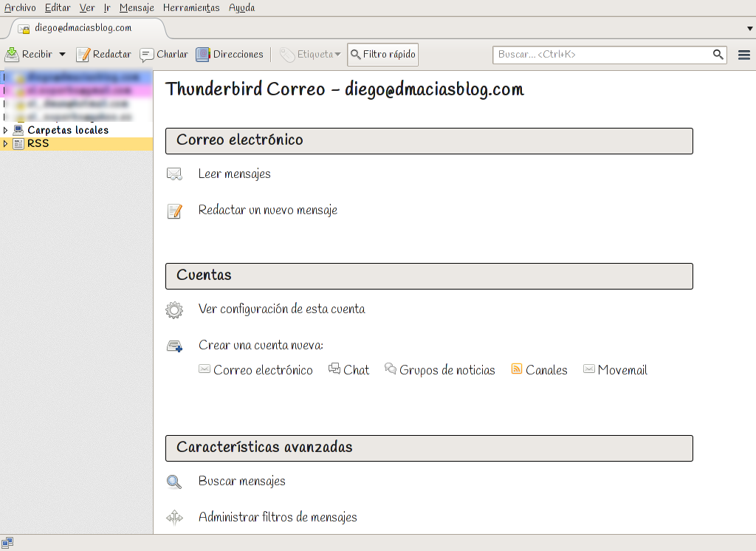Select the RSS account row
The width and height of the screenshot is (756, 551).
tap(76, 144)
